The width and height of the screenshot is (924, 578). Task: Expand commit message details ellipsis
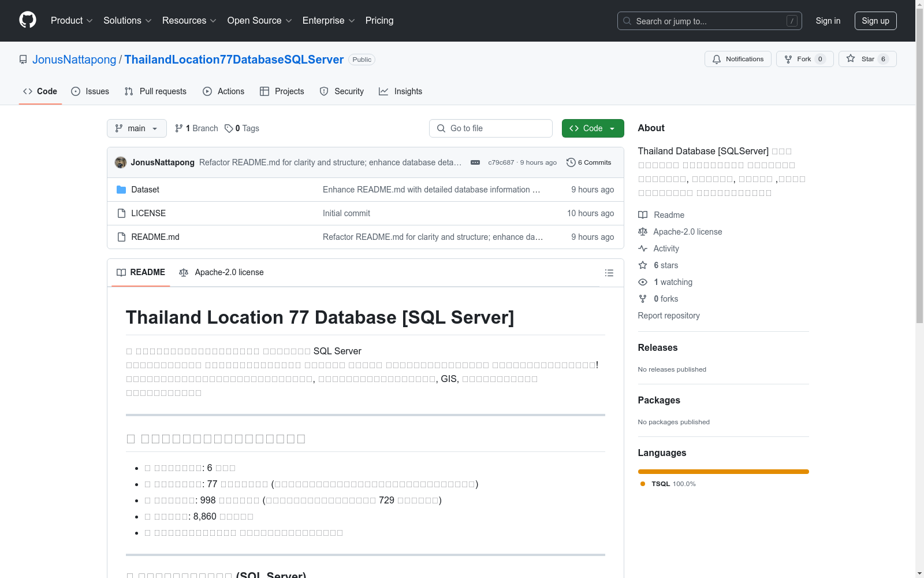pyautogui.click(x=475, y=162)
